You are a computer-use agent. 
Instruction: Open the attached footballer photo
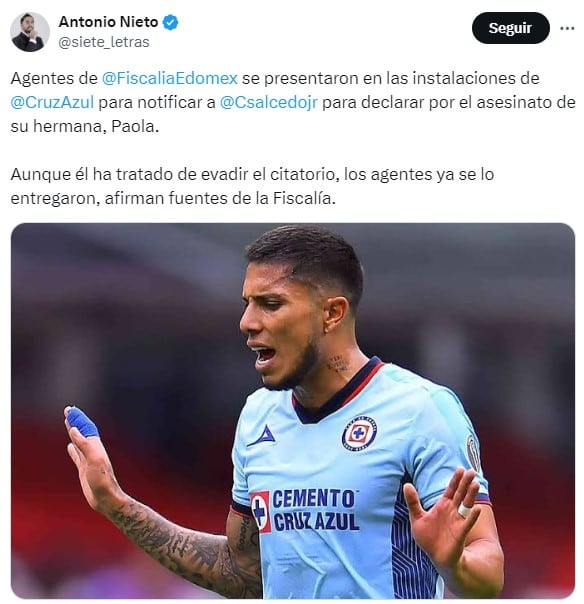[x=293, y=411]
